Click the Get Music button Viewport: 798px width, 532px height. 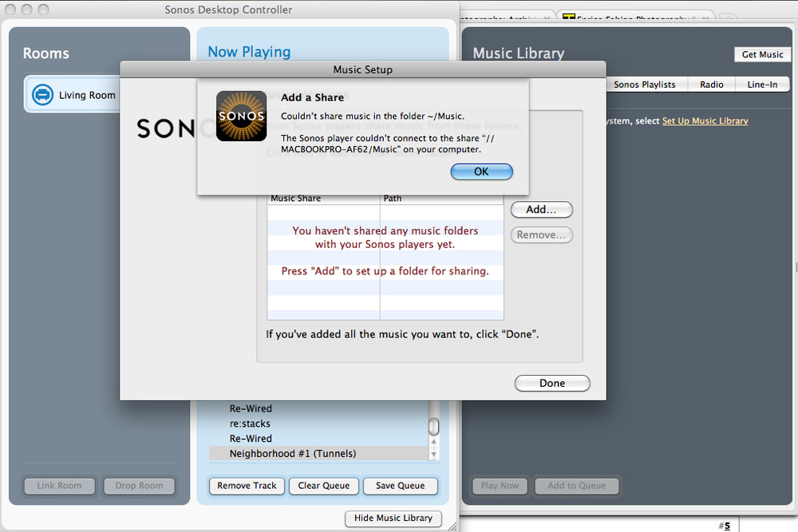762,54
